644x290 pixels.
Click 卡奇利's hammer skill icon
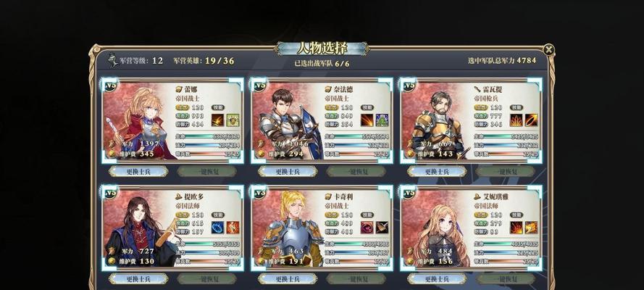(382, 228)
